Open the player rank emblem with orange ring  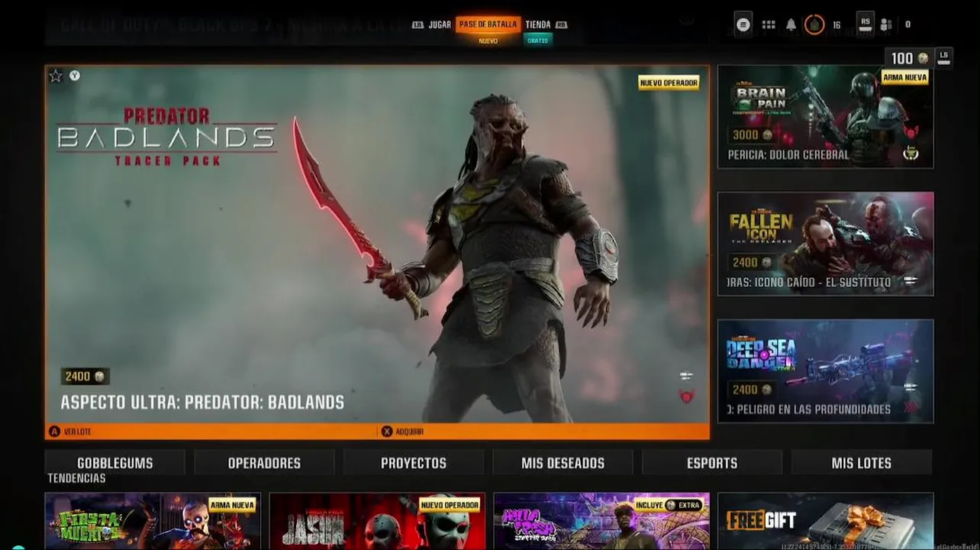pyautogui.click(x=814, y=24)
